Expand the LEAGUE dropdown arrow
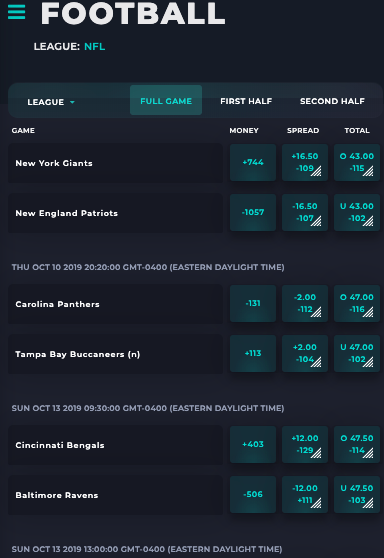Screen dimensions: 384x558 [x=72, y=102]
